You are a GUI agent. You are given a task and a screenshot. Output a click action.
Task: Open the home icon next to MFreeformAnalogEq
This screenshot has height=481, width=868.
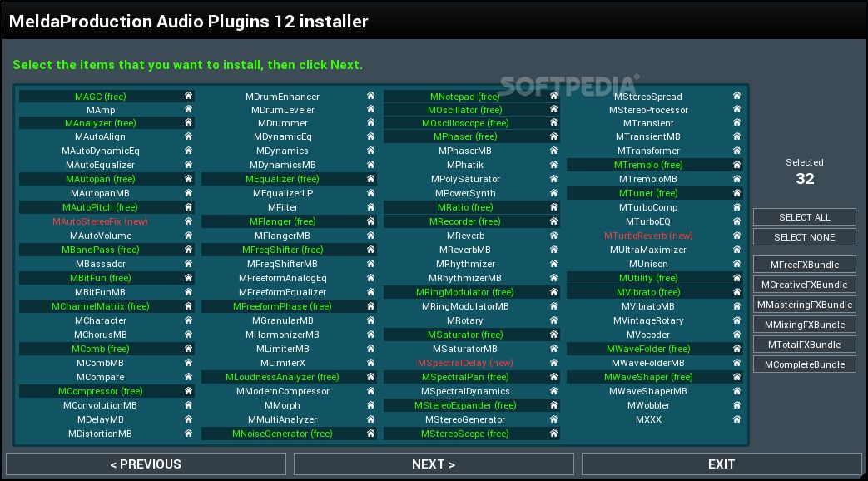[x=370, y=278]
